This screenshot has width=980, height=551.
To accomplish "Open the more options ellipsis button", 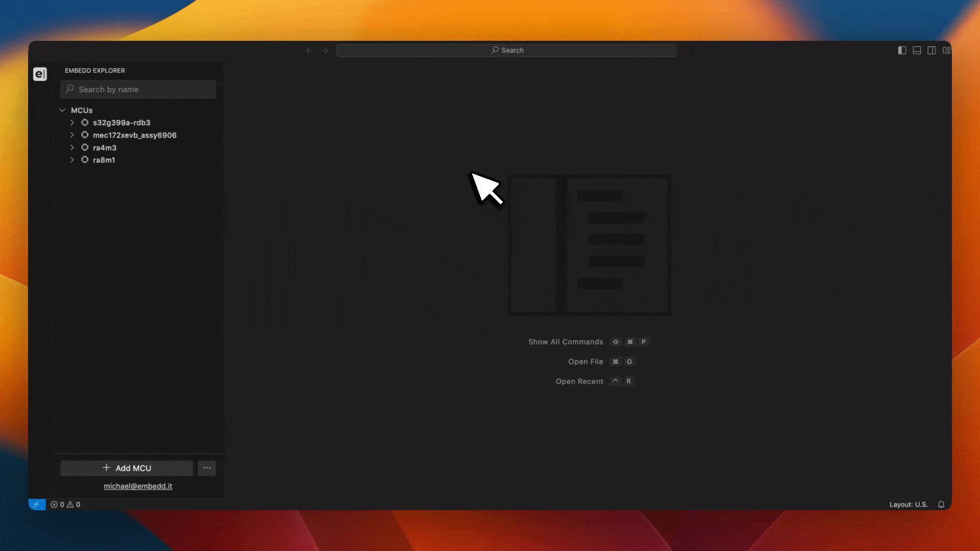I will pyautogui.click(x=207, y=468).
